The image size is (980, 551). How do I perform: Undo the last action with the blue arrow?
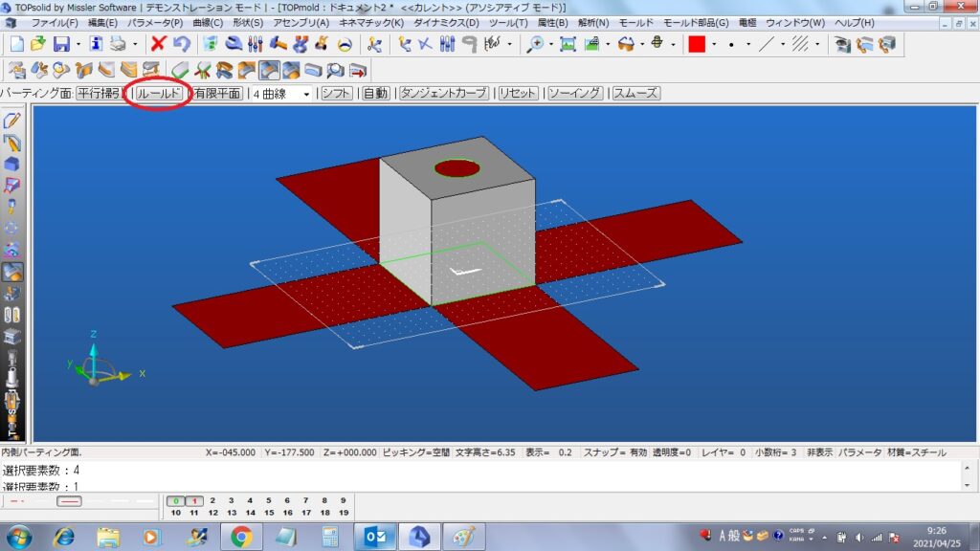click(x=181, y=44)
